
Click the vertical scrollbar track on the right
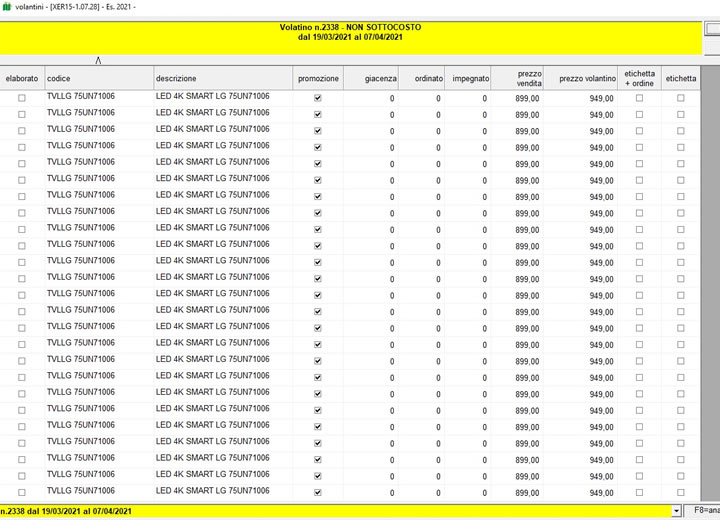710,283
